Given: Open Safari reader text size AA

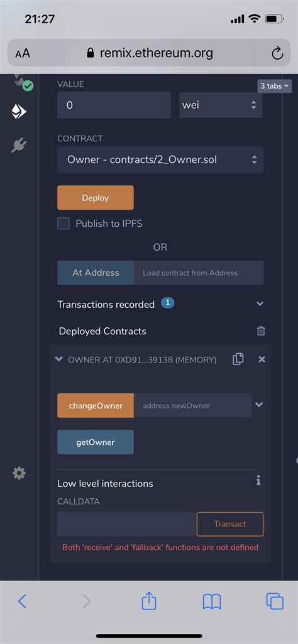Looking at the screenshot, I should pos(23,53).
